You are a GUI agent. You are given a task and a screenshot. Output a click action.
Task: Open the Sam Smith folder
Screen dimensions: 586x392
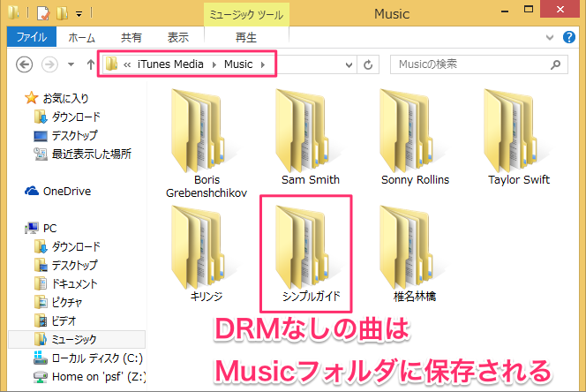tap(311, 137)
